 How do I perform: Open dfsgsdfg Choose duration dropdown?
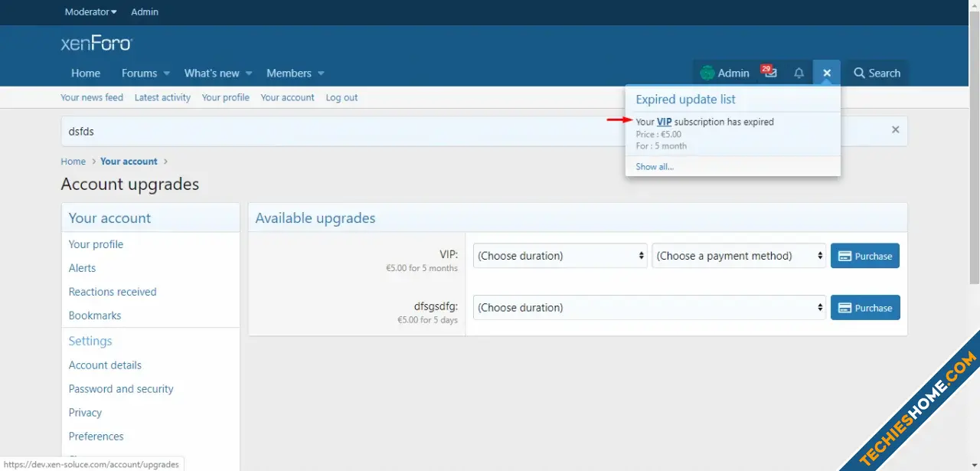pyautogui.click(x=649, y=308)
